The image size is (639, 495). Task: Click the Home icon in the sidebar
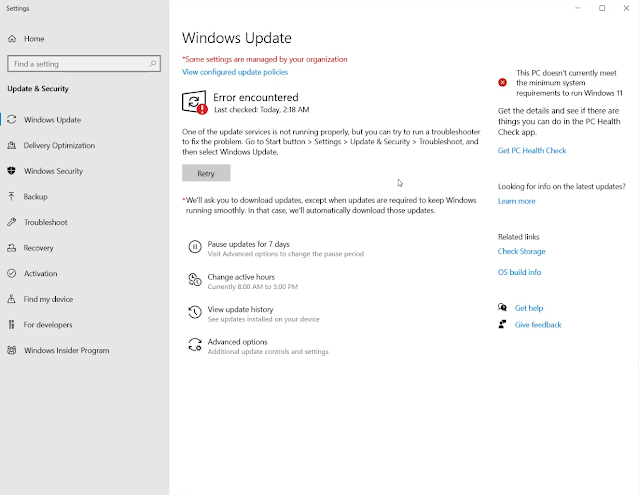[12, 39]
